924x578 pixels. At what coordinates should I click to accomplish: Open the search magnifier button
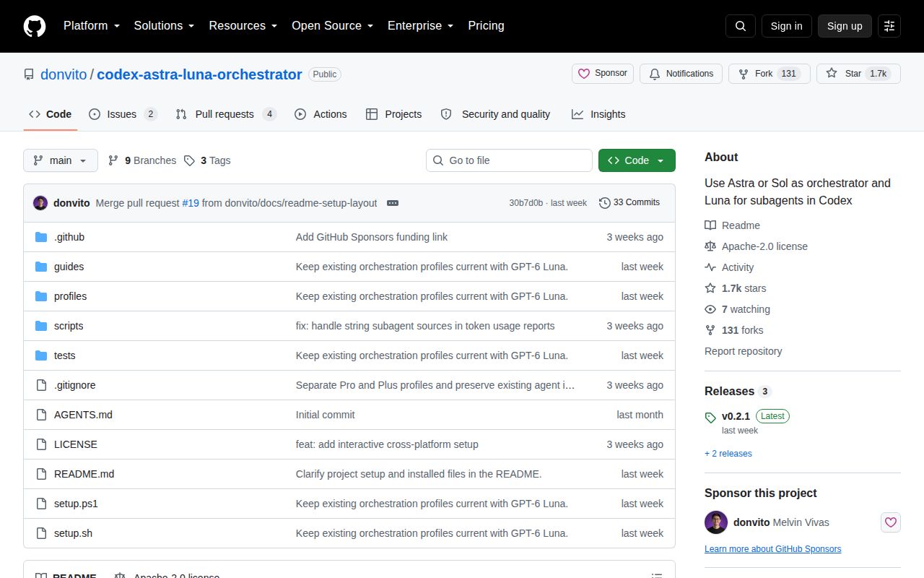point(741,26)
